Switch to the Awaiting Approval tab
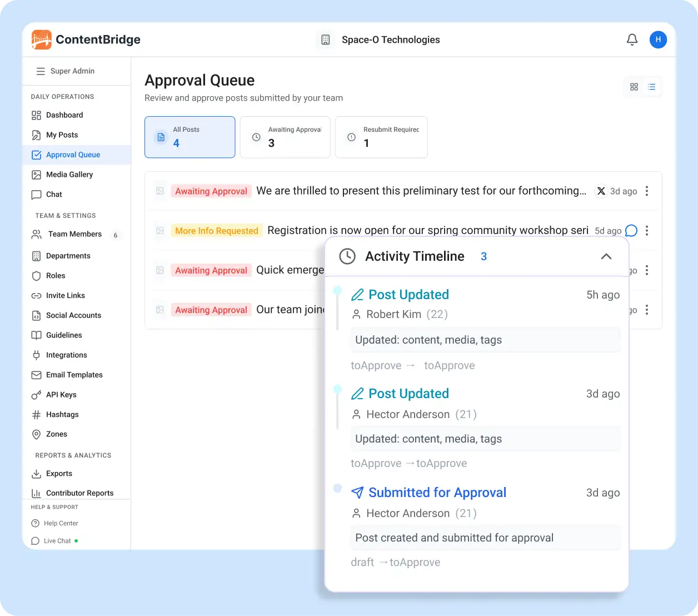This screenshot has height=616, width=698. point(285,137)
